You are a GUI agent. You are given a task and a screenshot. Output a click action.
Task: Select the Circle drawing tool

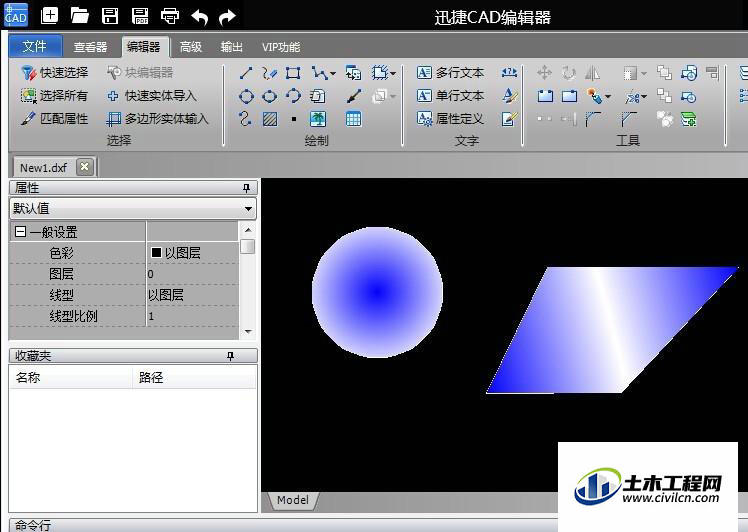(246, 96)
